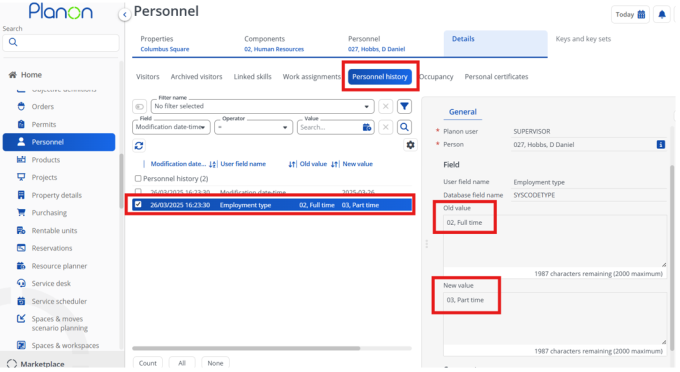Switch to Keys and key sets tab

coord(583,39)
